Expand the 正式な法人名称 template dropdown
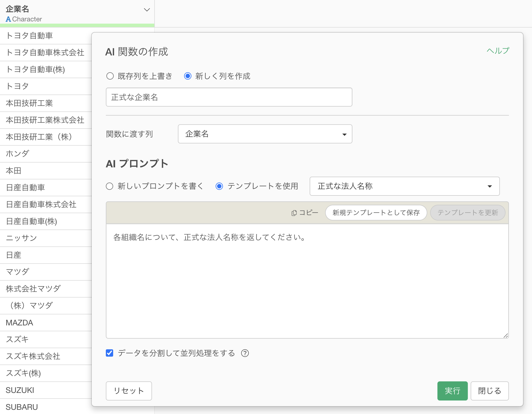 (404, 186)
